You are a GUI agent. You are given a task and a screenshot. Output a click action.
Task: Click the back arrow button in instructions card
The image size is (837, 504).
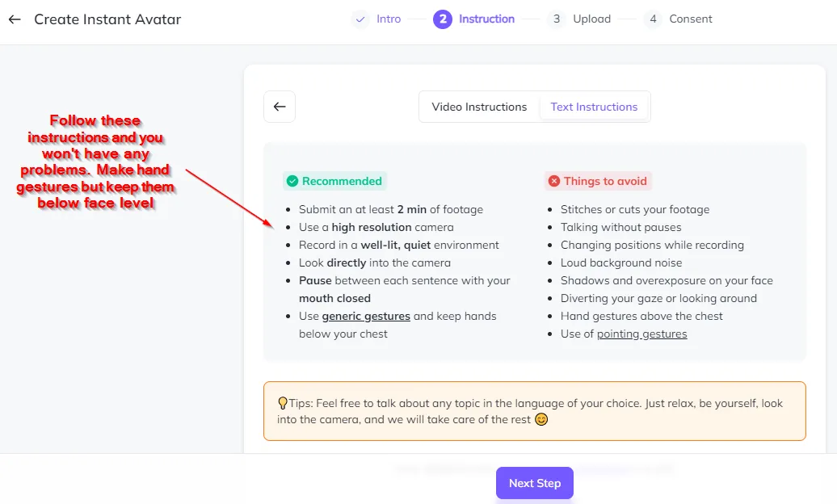click(x=280, y=107)
